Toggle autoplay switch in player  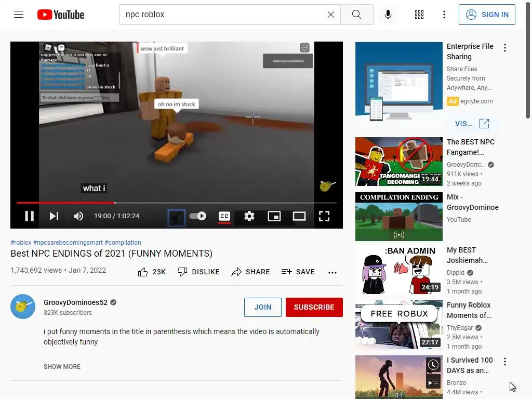198,216
